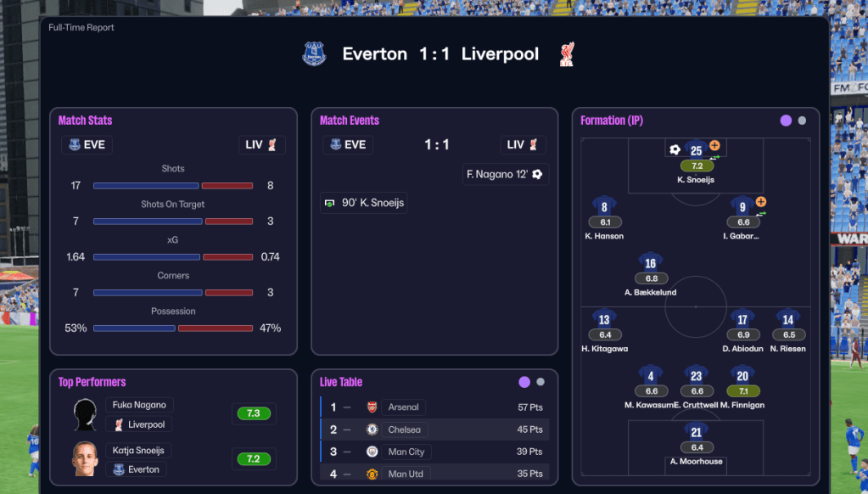This screenshot has height=494, width=868.
Task: Click the goal ball icon beside F. Nagano 12'
Action: click(537, 175)
